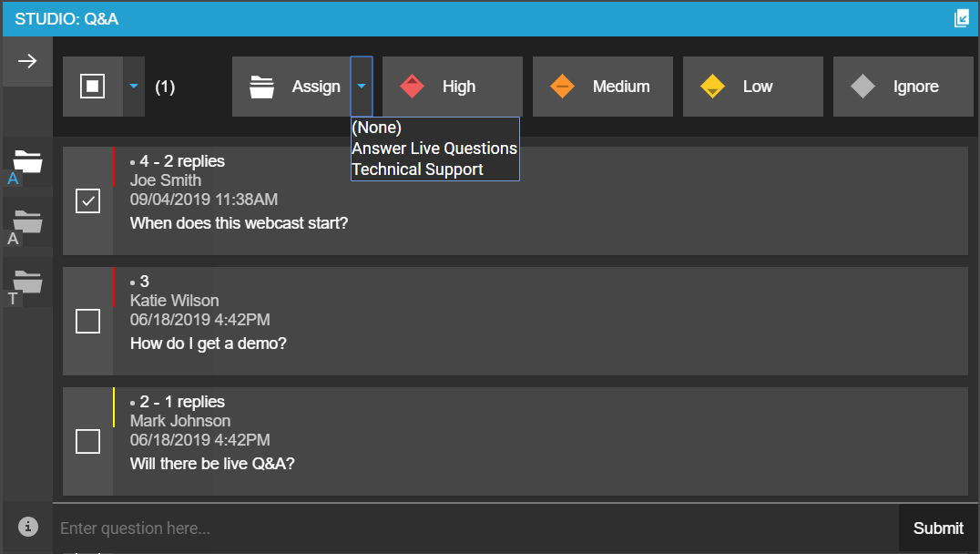
Task: Choose (None) from the Assign list
Action: [377, 128]
